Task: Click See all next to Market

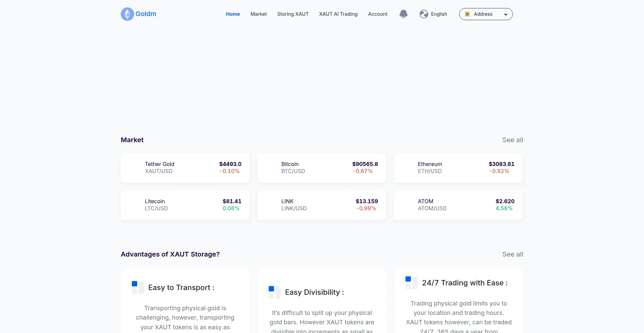Action: 513,140
